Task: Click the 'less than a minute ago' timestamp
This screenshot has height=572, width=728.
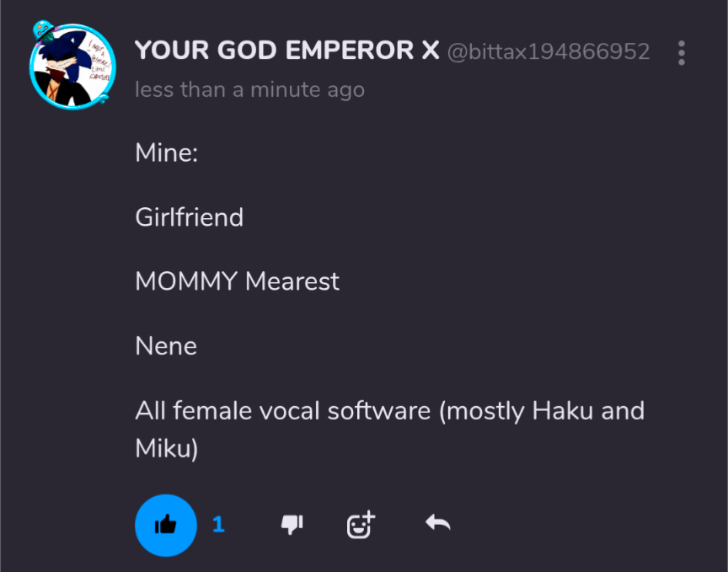Action: pyautogui.click(x=249, y=89)
